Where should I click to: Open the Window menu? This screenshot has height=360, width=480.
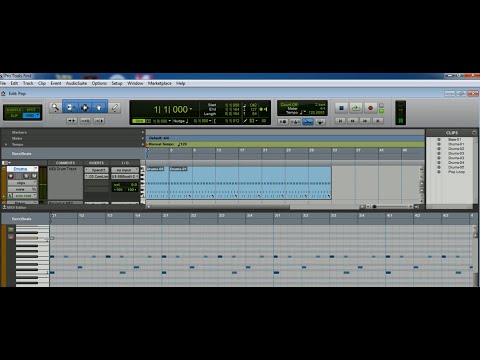(x=135, y=83)
